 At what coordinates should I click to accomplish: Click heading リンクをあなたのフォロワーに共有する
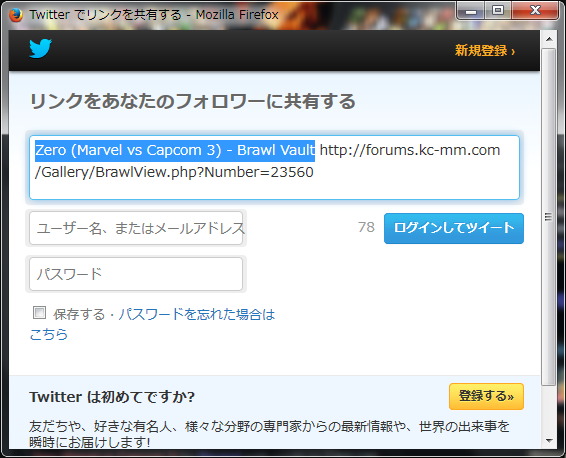(193, 101)
